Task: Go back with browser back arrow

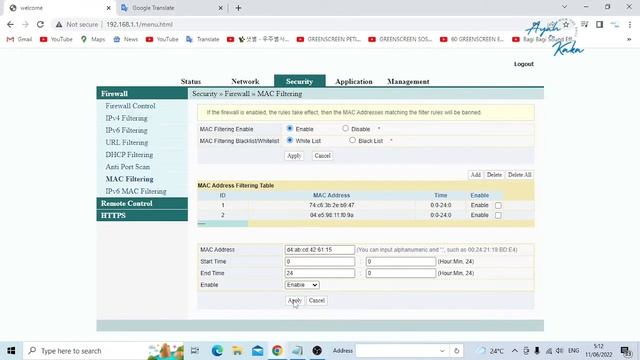Action: click(10, 24)
